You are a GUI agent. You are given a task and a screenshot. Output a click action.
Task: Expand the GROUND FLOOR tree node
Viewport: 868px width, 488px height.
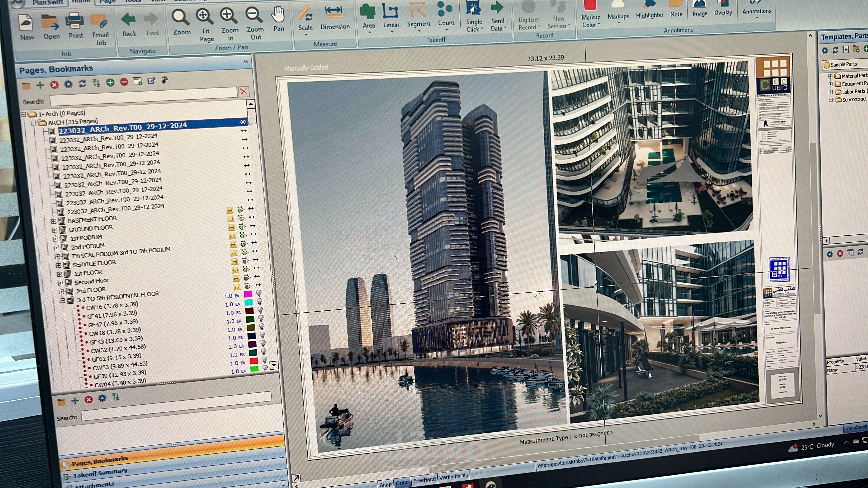(54, 230)
